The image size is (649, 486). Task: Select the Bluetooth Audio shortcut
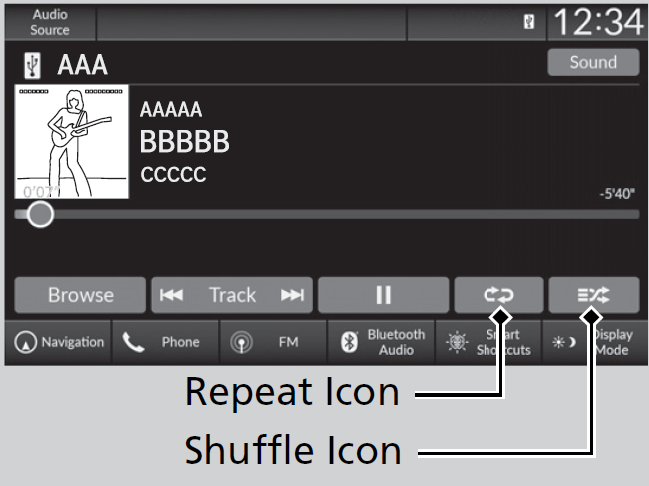383,342
